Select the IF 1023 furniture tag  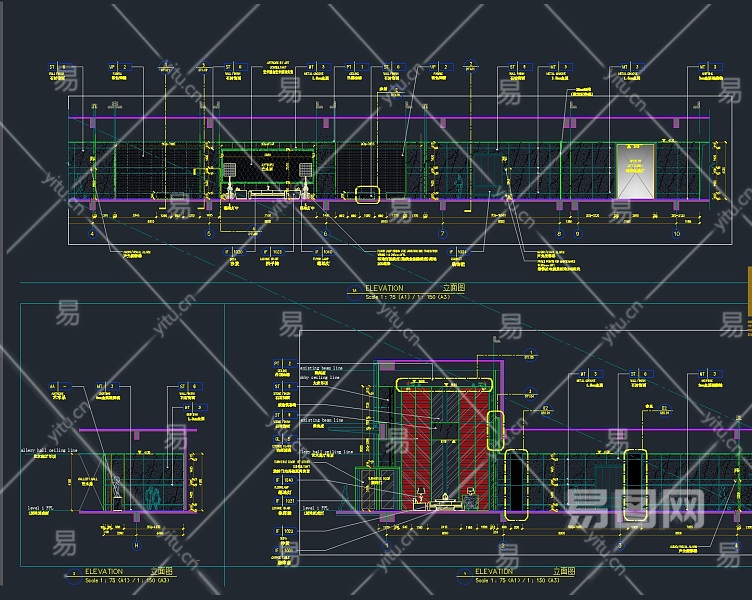[272, 252]
